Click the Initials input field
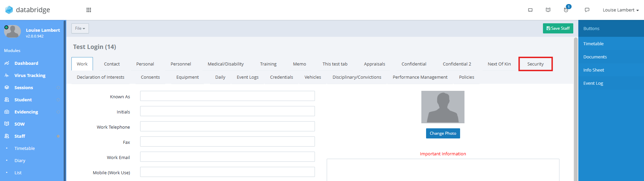Viewport: 644px width, 181px height. [x=227, y=111]
